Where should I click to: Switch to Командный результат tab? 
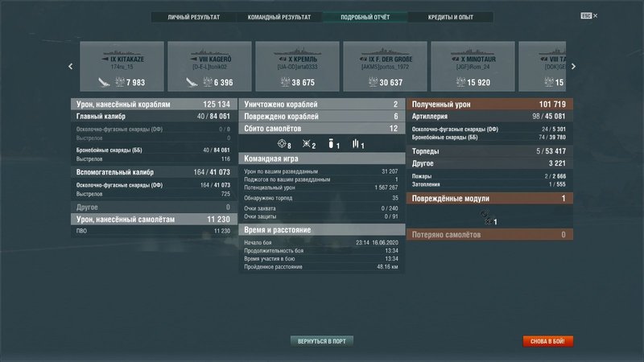tap(279, 17)
